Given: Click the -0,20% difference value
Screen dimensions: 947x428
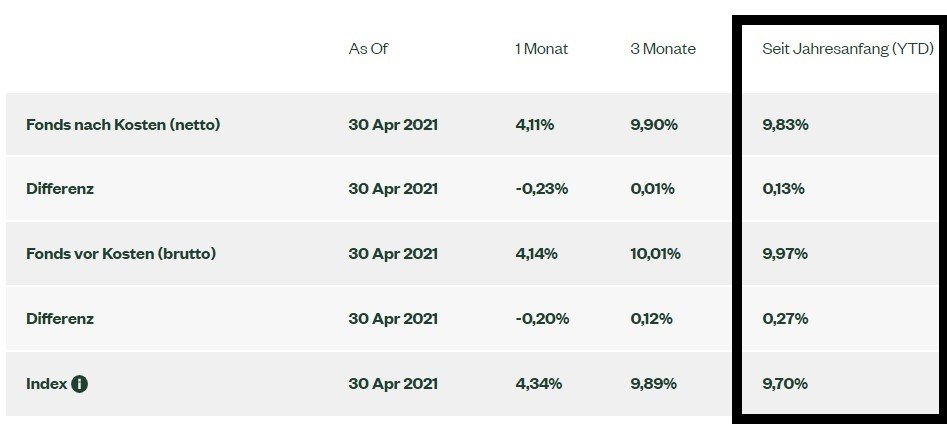Looking at the screenshot, I should click(x=542, y=319).
